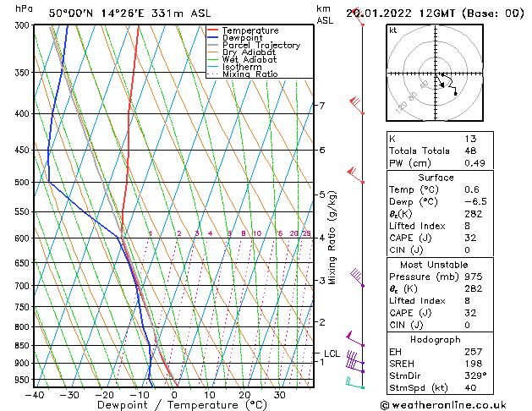532x411 pixels.
Task: Click the red wind barb at 400 hPa
Action: (x=357, y=106)
